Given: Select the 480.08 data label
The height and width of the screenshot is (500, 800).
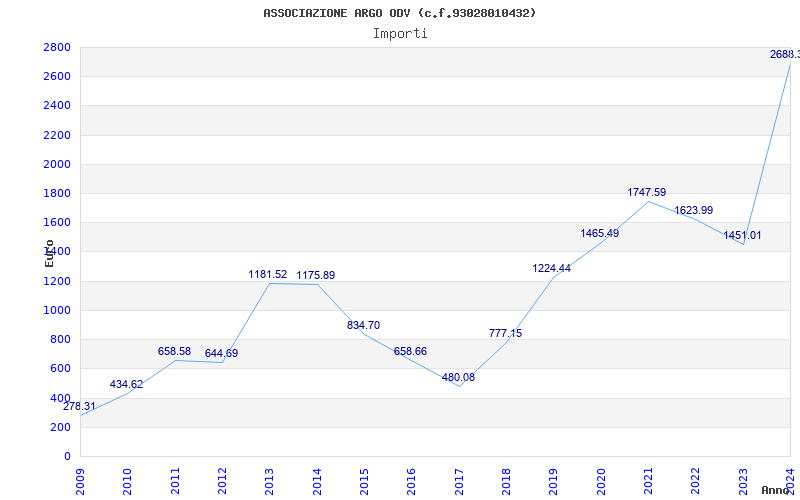Looking at the screenshot, I should [458, 378].
